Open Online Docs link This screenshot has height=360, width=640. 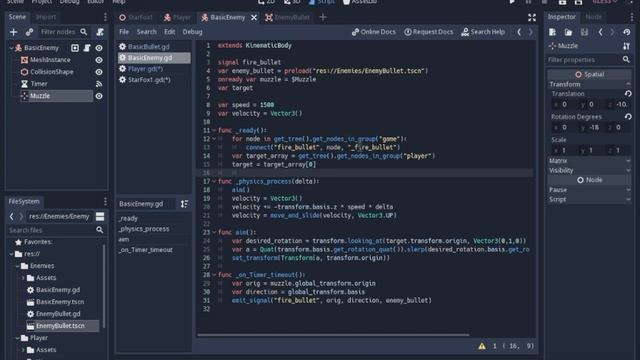pyautogui.click(x=373, y=32)
